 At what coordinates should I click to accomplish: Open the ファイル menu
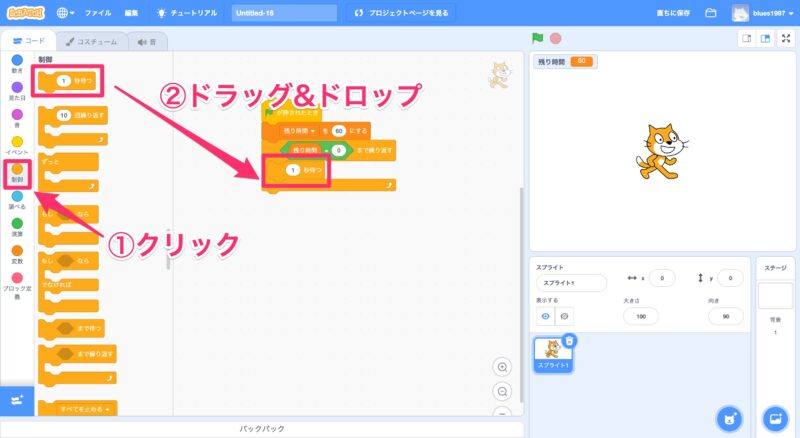coord(98,13)
